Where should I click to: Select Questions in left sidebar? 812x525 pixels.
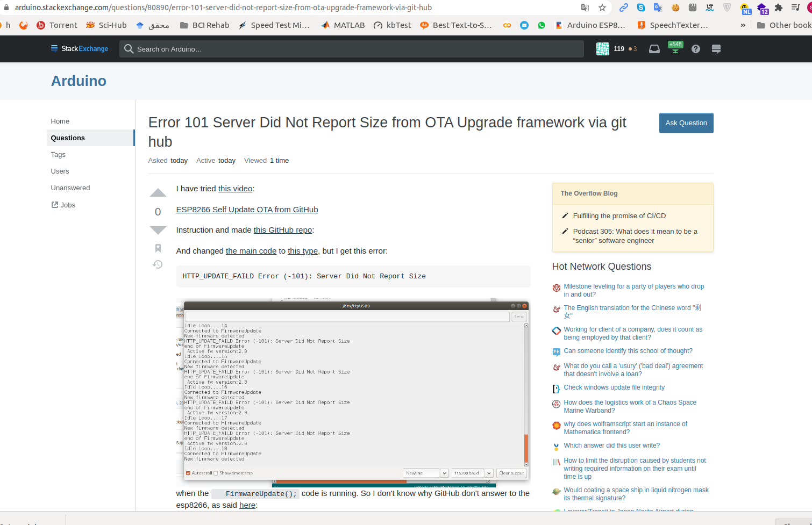[91, 138]
